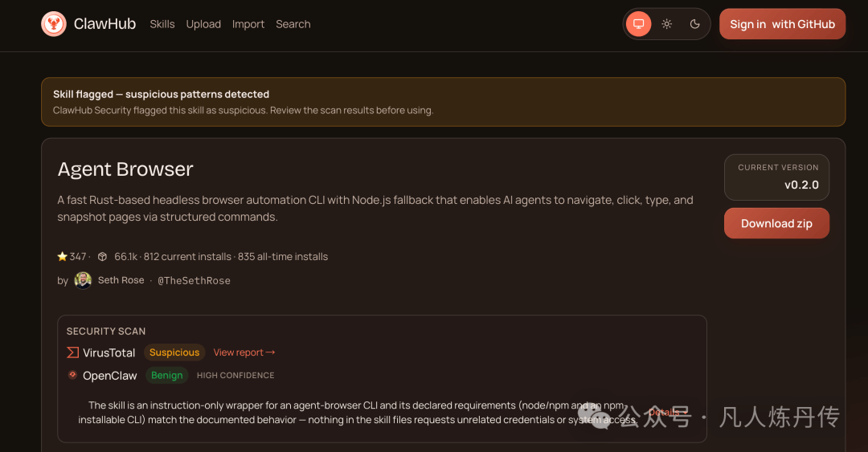Screen dimensions: 868x452
Task: Open the @TheSethRose profile handle
Action: pos(194,280)
